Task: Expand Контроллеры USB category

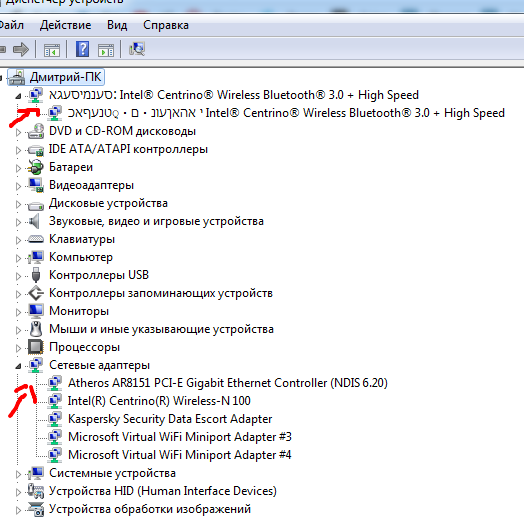Action: click(x=18, y=276)
